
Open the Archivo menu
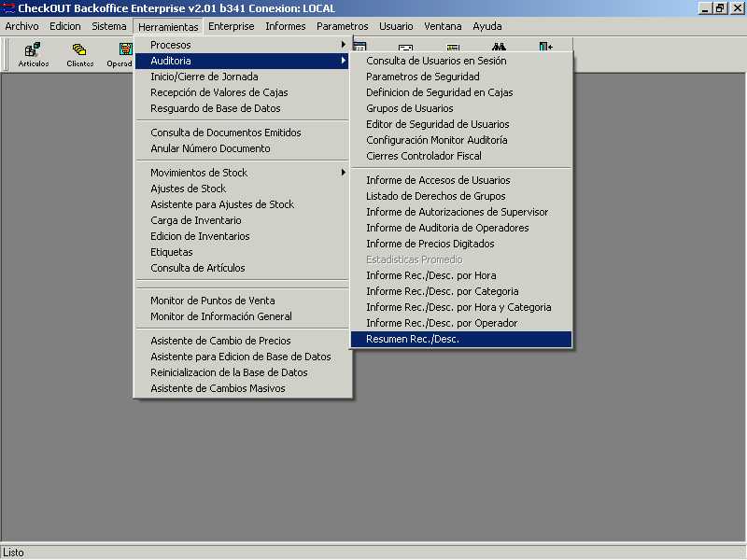[21, 26]
